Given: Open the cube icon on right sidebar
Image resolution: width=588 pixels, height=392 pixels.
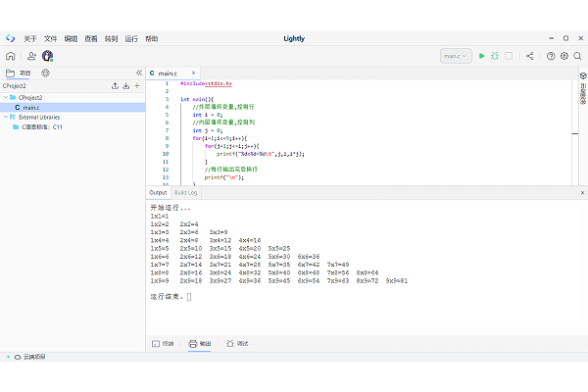Looking at the screenshot, I should tap(583, 75).
